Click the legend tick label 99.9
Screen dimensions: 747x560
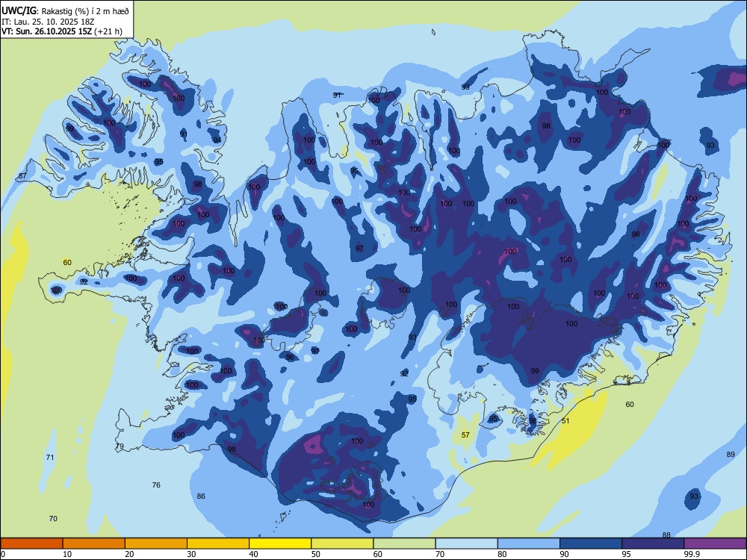coord(692,554)
